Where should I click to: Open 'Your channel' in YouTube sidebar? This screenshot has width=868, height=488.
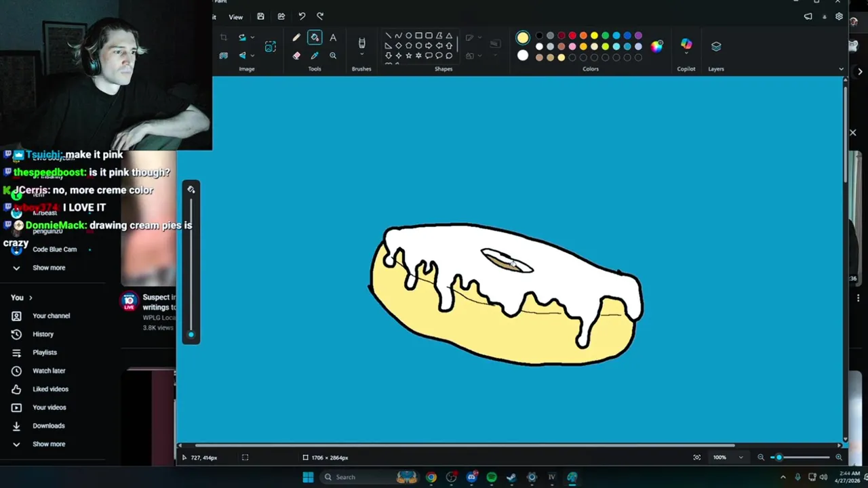point(52,316)
